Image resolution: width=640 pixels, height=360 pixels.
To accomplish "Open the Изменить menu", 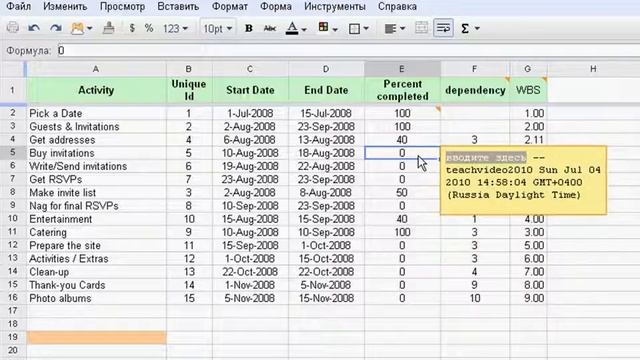I will [x=65, y=7].
